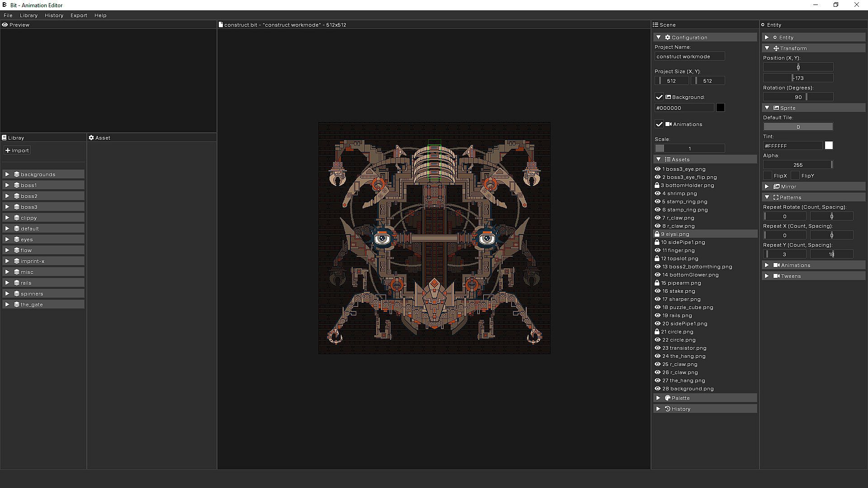Click the lock icon on topslot.png

pos(657,258)
